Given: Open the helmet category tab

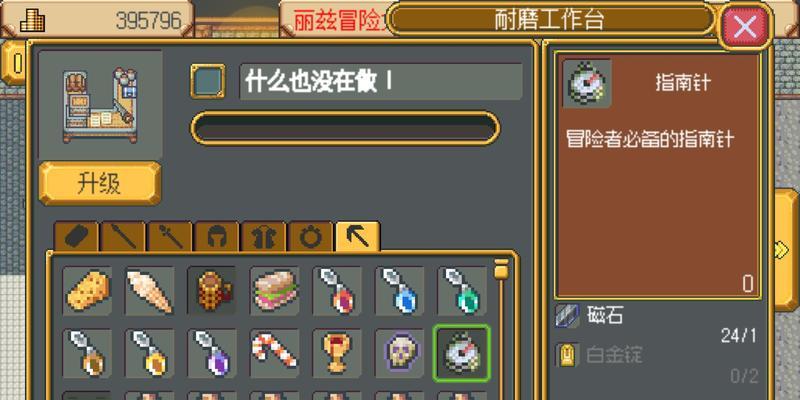Looking at the screenshot, I should (x=217, y=237).
